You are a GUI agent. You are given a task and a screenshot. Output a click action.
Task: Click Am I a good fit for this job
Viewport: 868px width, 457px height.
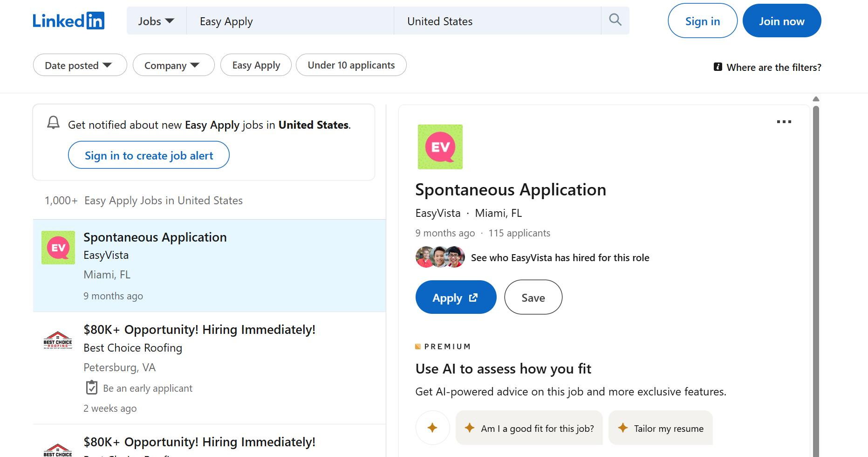coord(529,428)
